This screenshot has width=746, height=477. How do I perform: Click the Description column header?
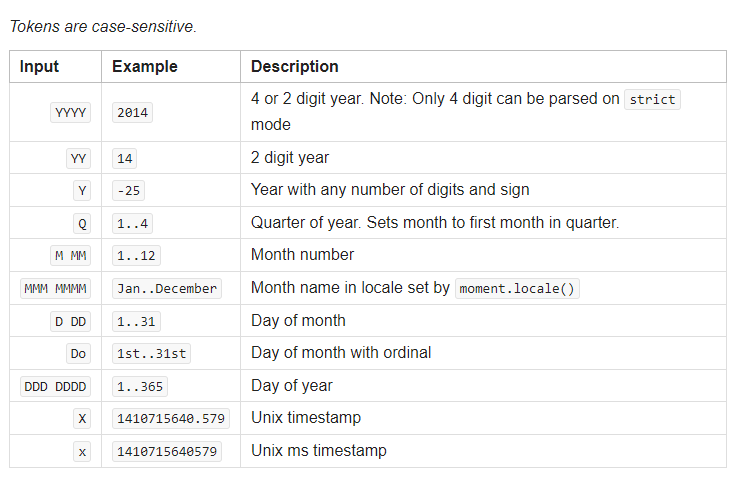[x=294, y=67]
